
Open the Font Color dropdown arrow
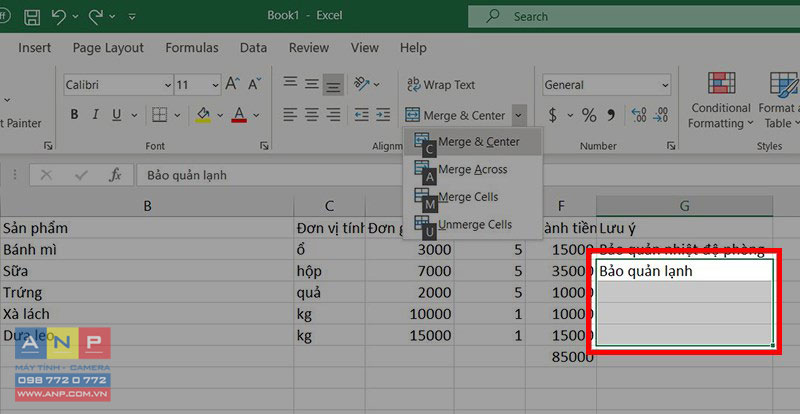tap(256, 115)
